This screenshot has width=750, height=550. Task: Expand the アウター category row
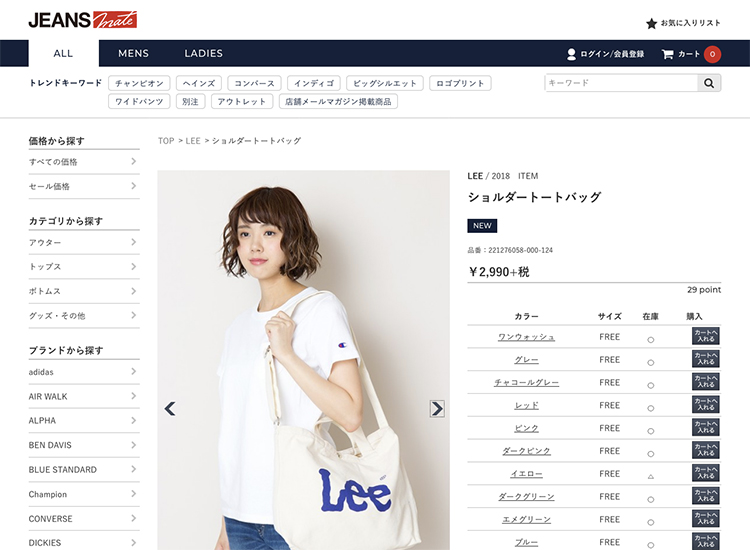click(84, 242)
